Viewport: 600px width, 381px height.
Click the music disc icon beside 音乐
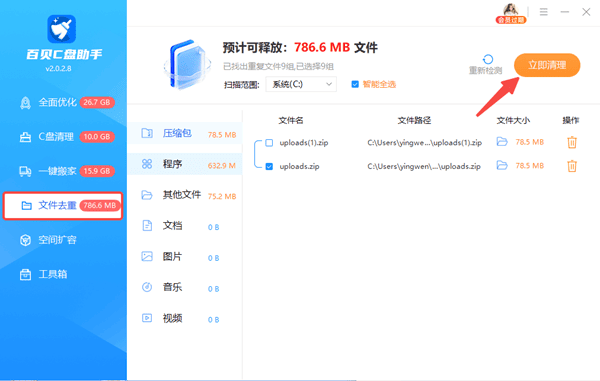[147, 287]
